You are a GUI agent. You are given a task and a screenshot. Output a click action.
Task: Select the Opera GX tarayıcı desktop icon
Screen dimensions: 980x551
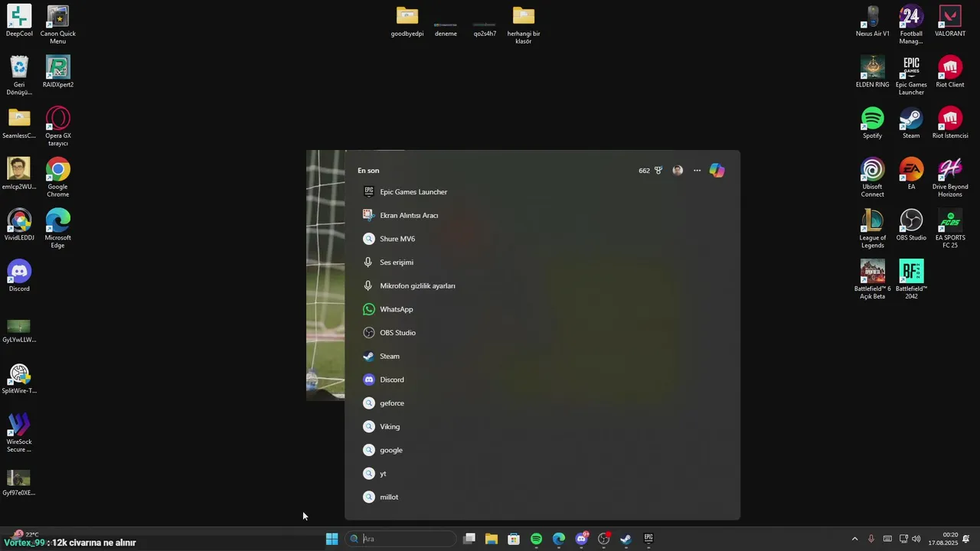click(x=58, y=126)
